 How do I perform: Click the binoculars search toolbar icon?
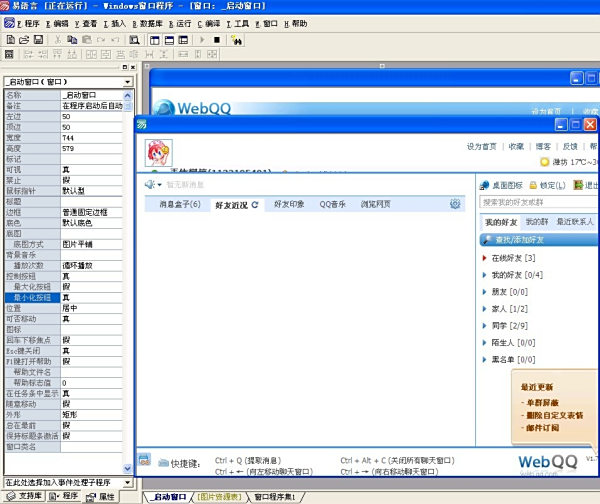coord(237,40)
